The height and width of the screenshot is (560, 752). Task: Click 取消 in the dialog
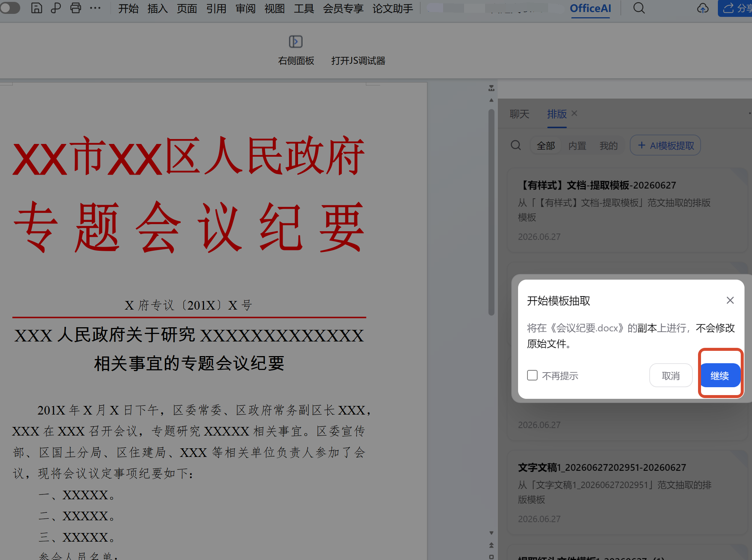coord(671,376)
